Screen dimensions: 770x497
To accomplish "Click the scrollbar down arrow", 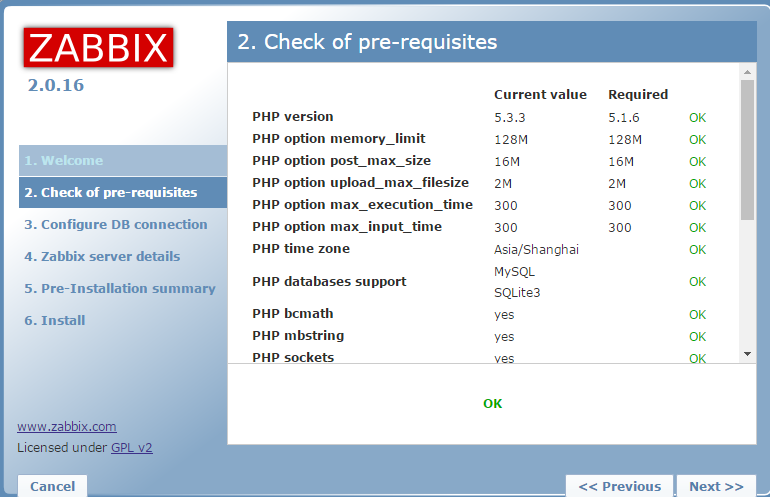I will click(747, 354).
